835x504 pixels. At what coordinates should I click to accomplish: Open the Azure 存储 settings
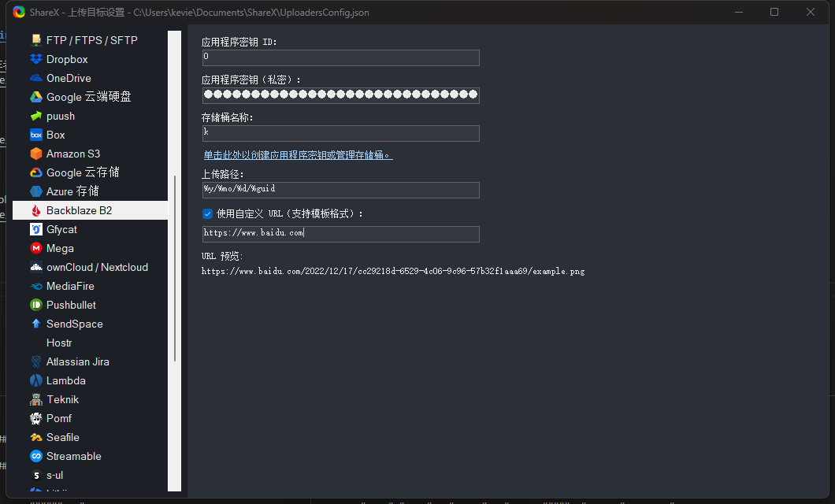pyautogui.click(x=72, y=191)
